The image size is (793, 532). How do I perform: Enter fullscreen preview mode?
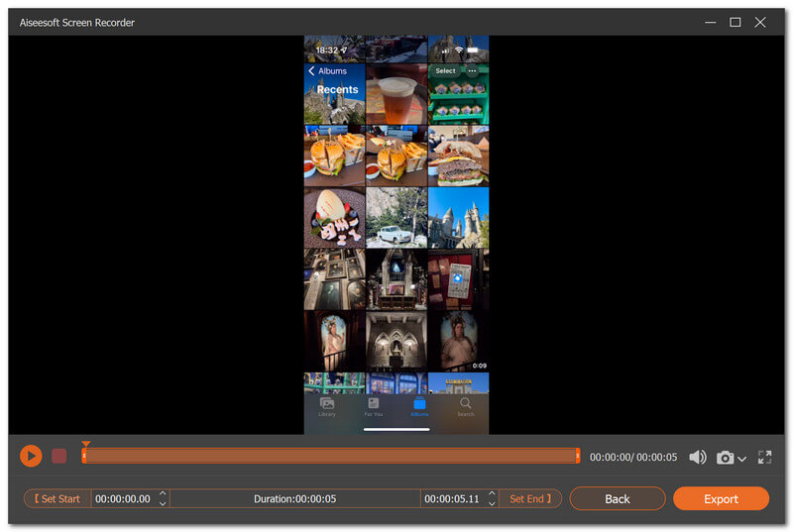click(764, 458)
